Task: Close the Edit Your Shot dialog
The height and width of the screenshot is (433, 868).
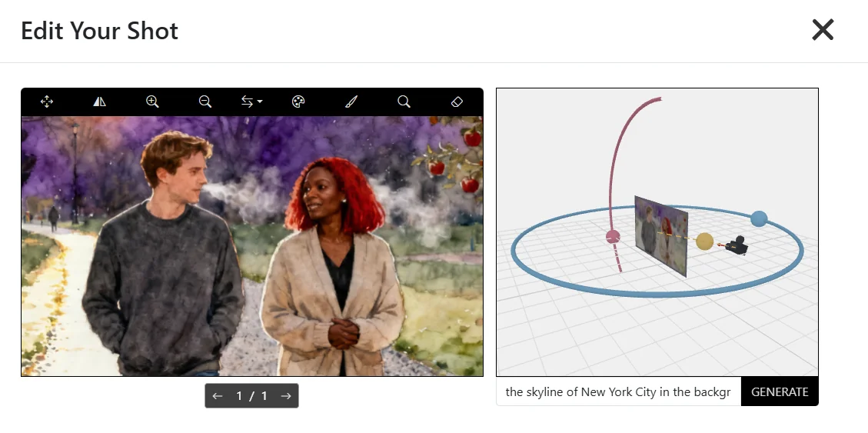Action: point(823,30)
